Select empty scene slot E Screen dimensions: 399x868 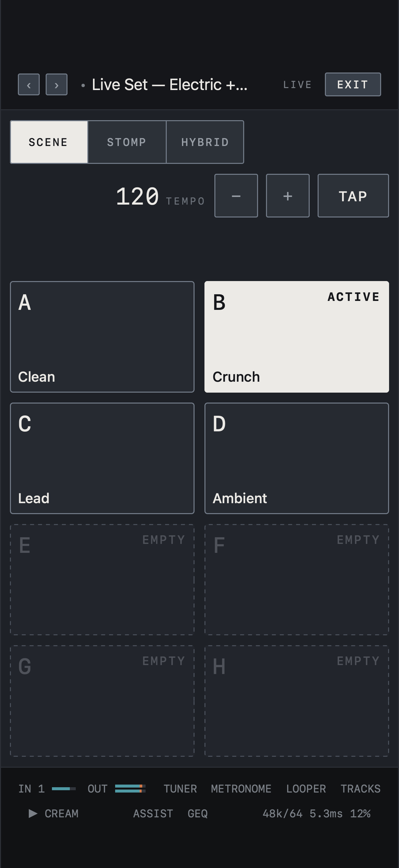coord(102,580)
